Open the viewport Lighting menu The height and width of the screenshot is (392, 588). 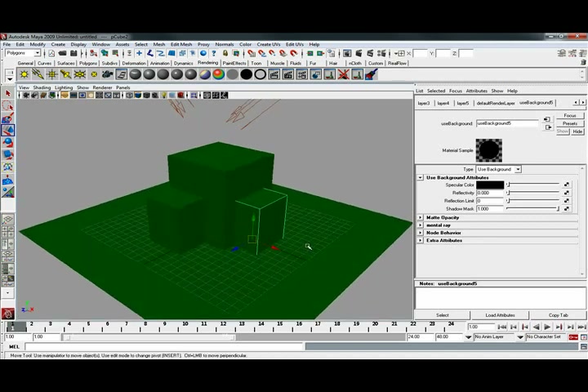64,87
